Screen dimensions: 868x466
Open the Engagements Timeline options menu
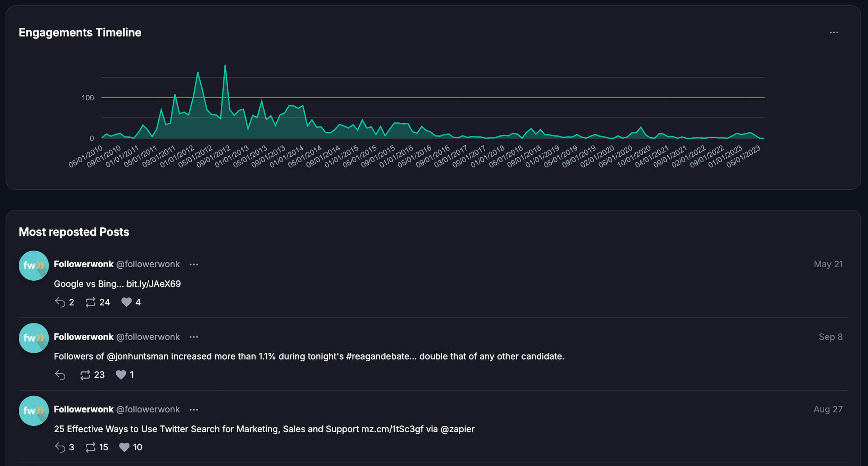[x=834, y=33]
